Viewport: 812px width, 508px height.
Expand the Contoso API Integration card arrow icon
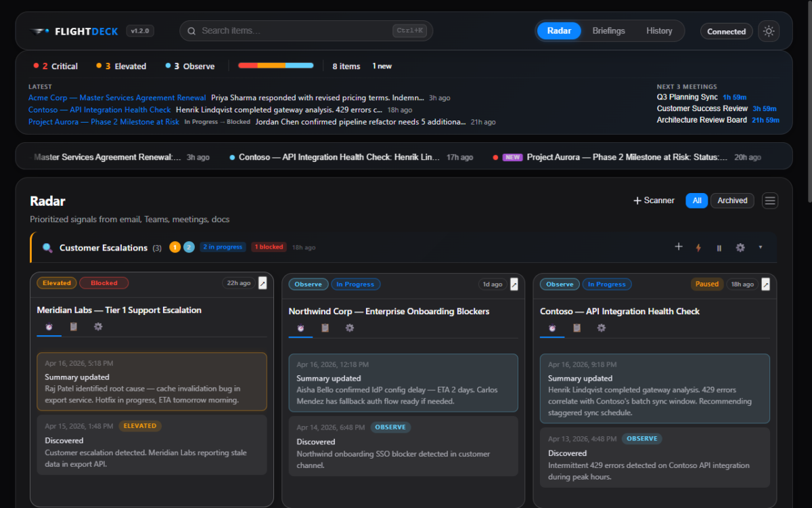coord(766,284)
